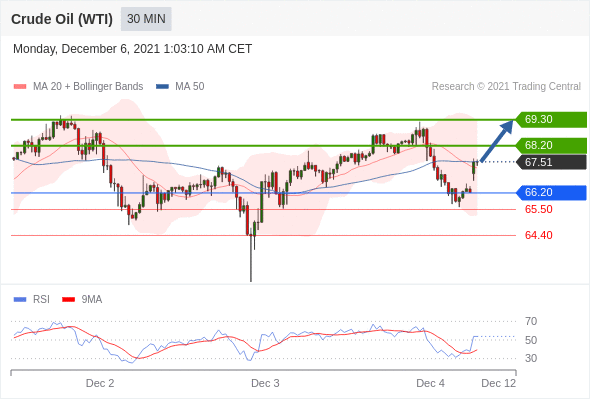
Task: Click the 65.50 red support label
Action: (x=538, y=209)
